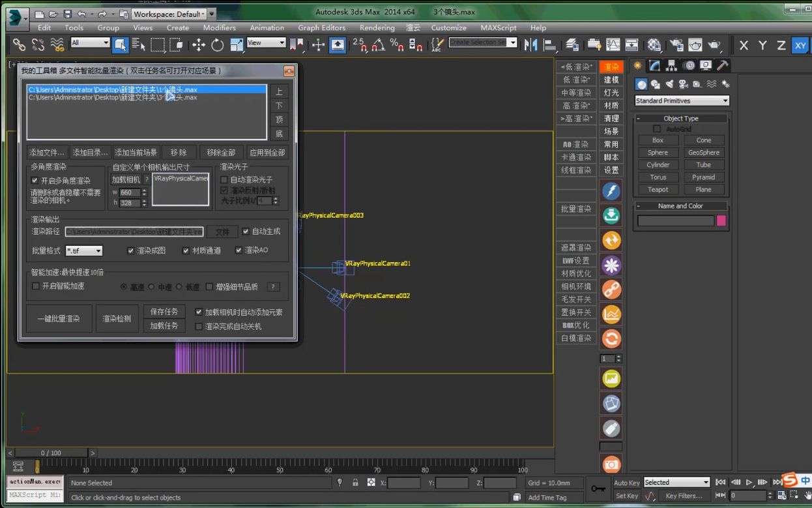Click the pink object color swatch

(x=721, y=221)
